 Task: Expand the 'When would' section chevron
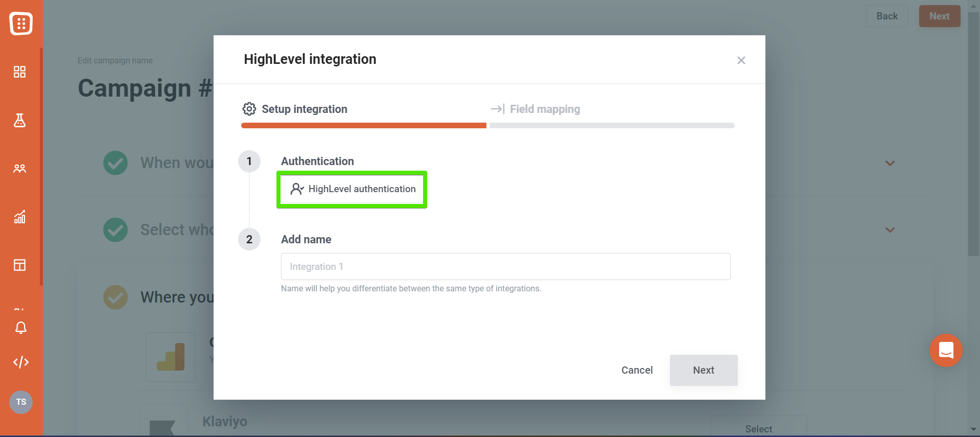click(x=890, y=163)
